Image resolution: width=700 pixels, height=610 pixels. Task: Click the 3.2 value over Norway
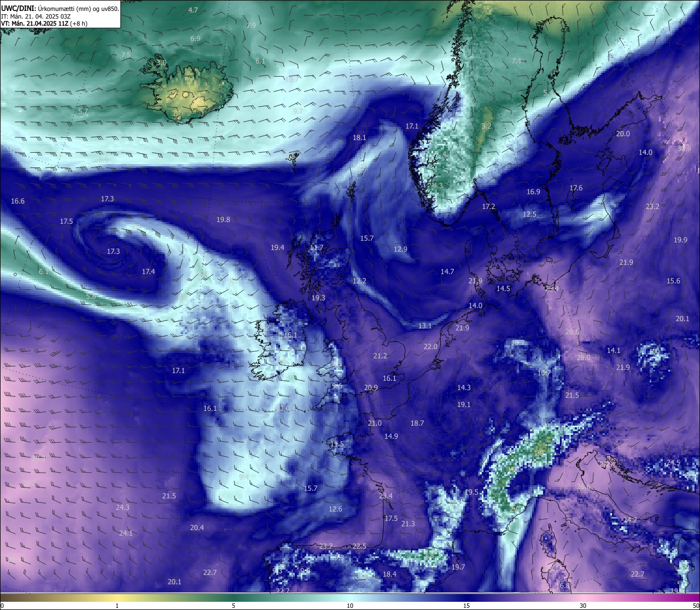point(486,126)
